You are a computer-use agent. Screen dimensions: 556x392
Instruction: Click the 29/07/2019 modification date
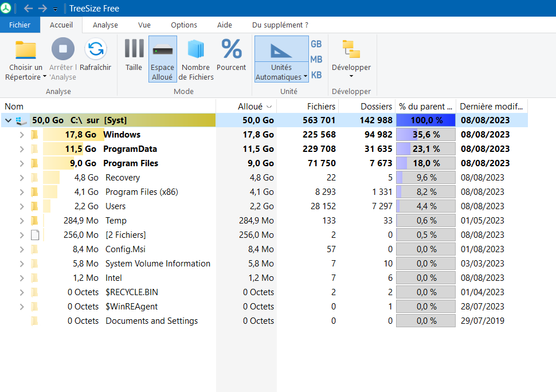(x=482, y=321)
